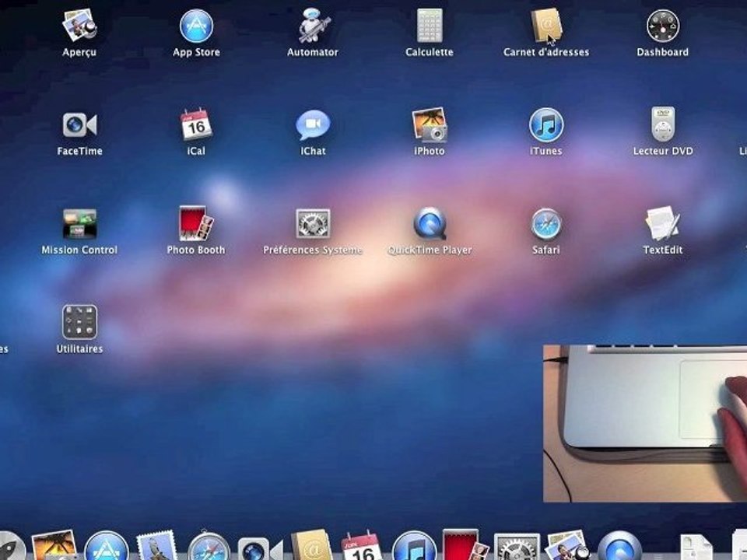Open Mission Control from Launchpad
Screen dimensions: 747x560
pos(79,224)
